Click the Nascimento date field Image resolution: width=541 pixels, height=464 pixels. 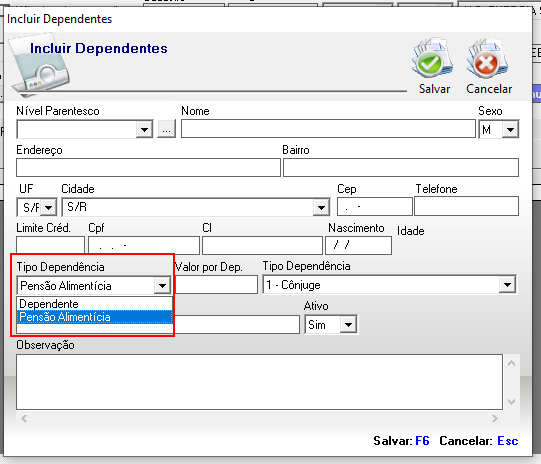click(358, 245)
